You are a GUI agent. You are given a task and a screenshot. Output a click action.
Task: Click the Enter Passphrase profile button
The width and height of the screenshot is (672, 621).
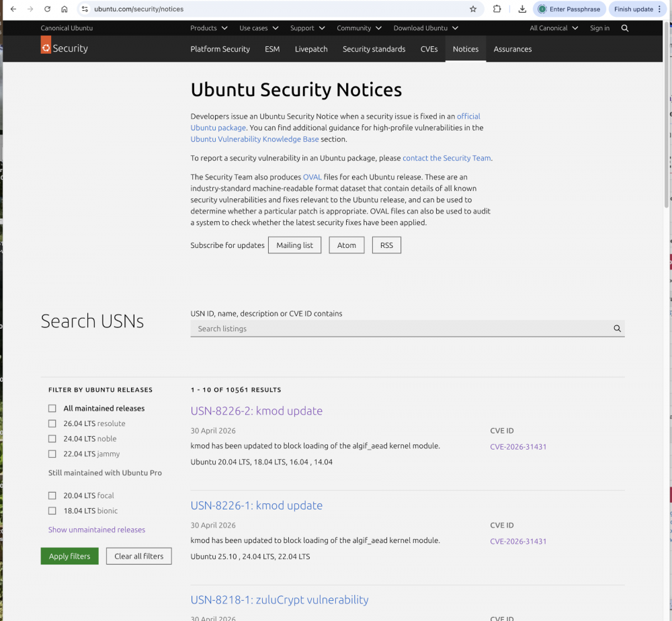[x=569, y=9]
